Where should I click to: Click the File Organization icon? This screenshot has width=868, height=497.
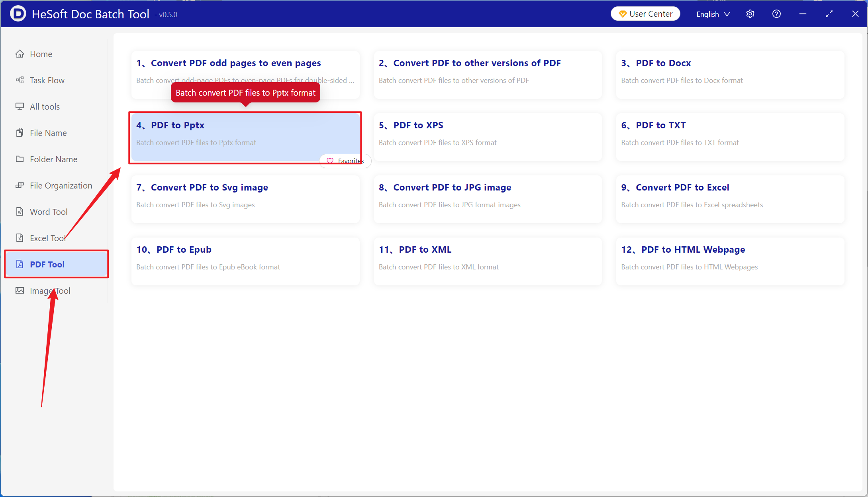pos(20,185)
